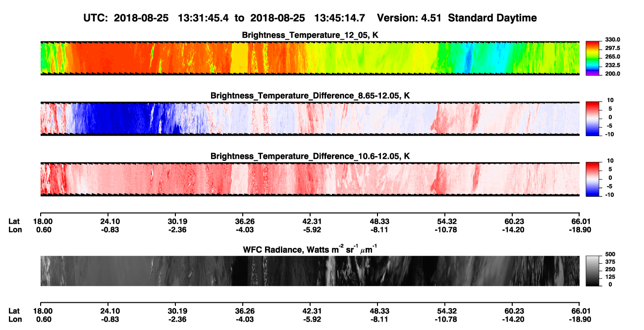Click the WFC Radiance grayscale image strip
644x330 pixels.
[310, 271]
